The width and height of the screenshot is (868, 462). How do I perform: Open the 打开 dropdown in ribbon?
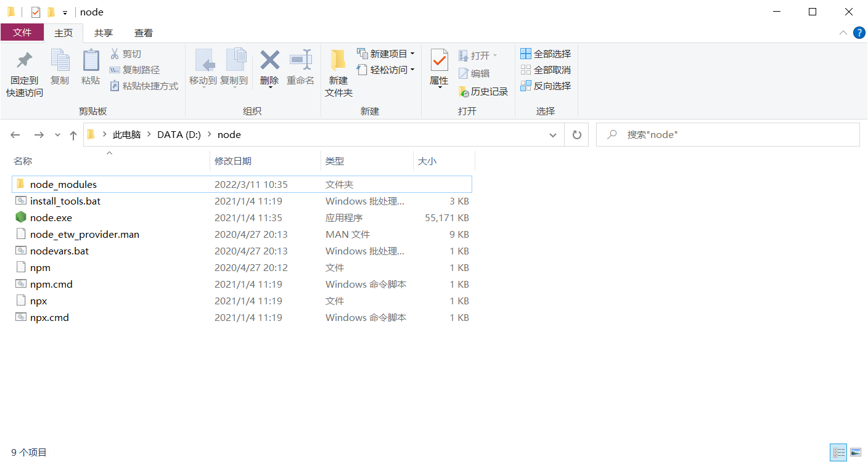[x=494, y=55]
